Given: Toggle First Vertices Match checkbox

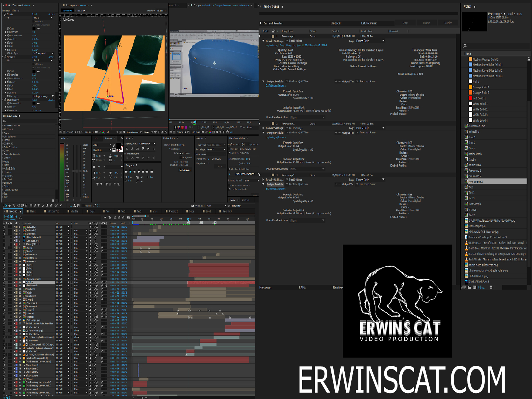Looking at the screenshot, I should click(229, 189).
